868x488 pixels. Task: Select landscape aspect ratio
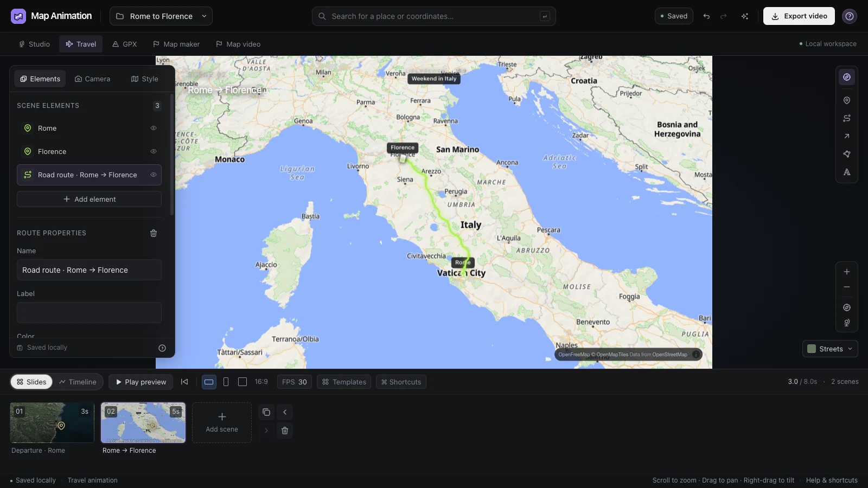pos(209,382)
